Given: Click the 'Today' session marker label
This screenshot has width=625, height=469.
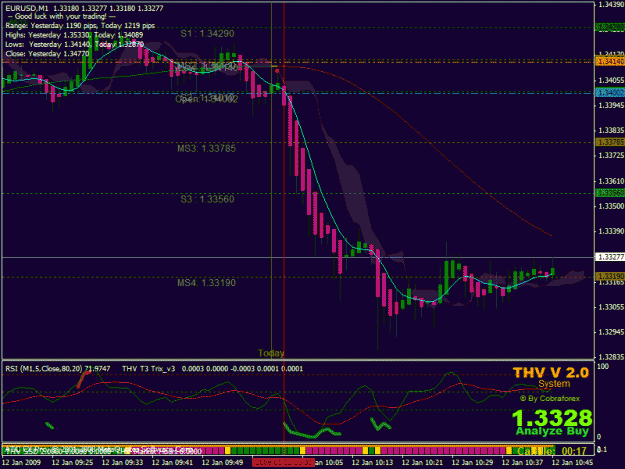Looking at the screenshot, I should pos(271,353).
